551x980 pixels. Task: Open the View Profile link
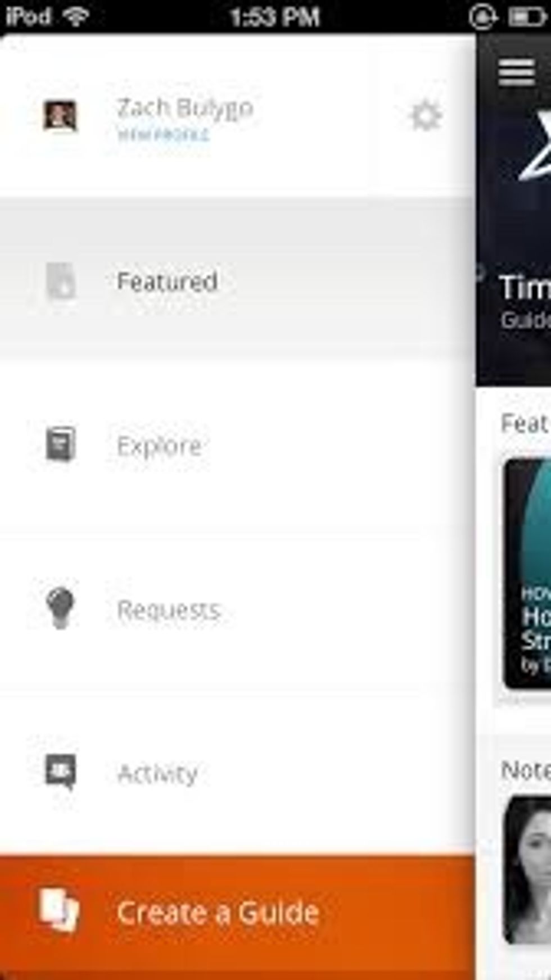[163, 135]
